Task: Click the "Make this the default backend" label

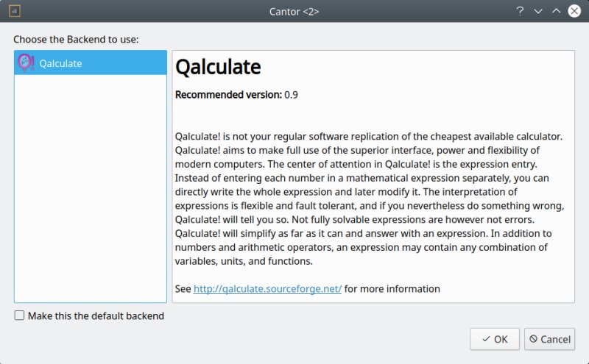Action: coord(96,315)
